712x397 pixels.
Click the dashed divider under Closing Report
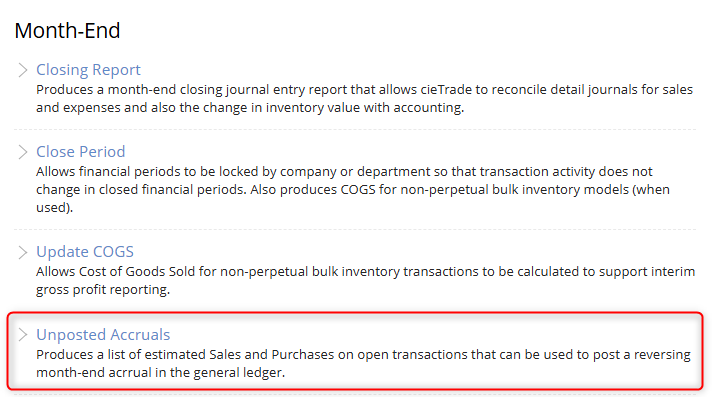click(x=355, y=129)
